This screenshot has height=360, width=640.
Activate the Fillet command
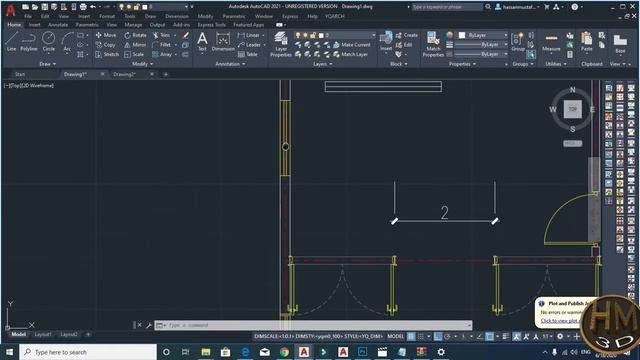162,44
